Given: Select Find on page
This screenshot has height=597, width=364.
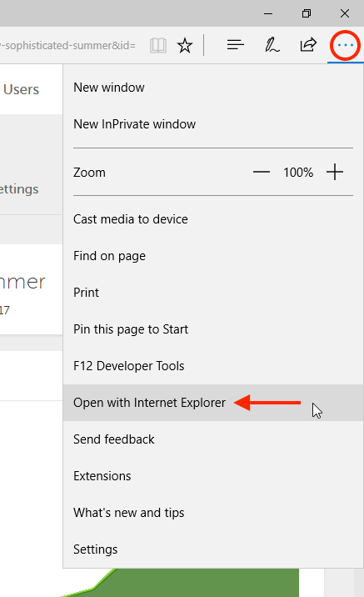Looking at the screenshot, I should 213,256.
